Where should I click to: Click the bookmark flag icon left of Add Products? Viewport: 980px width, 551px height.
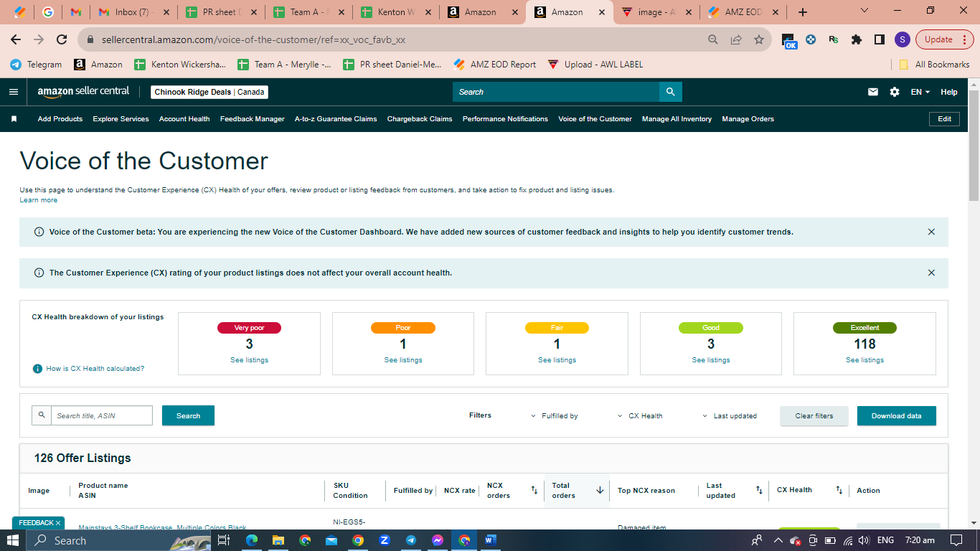click(x=14, y=119)
